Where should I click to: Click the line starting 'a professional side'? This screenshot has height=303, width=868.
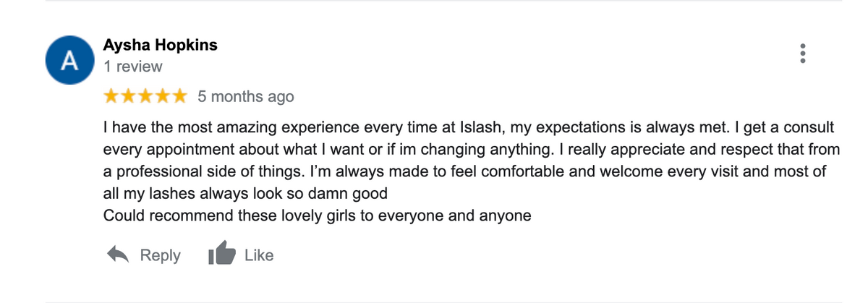tap(463, 171)
